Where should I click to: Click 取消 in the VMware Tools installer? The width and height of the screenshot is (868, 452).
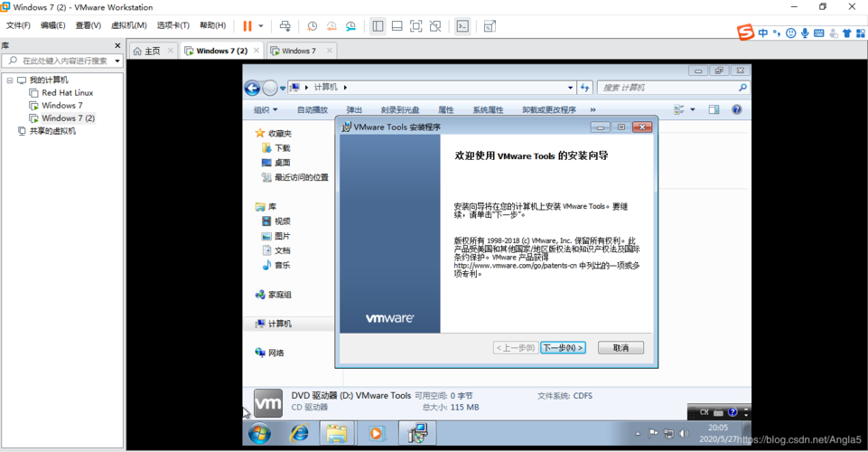coord(621,348)
